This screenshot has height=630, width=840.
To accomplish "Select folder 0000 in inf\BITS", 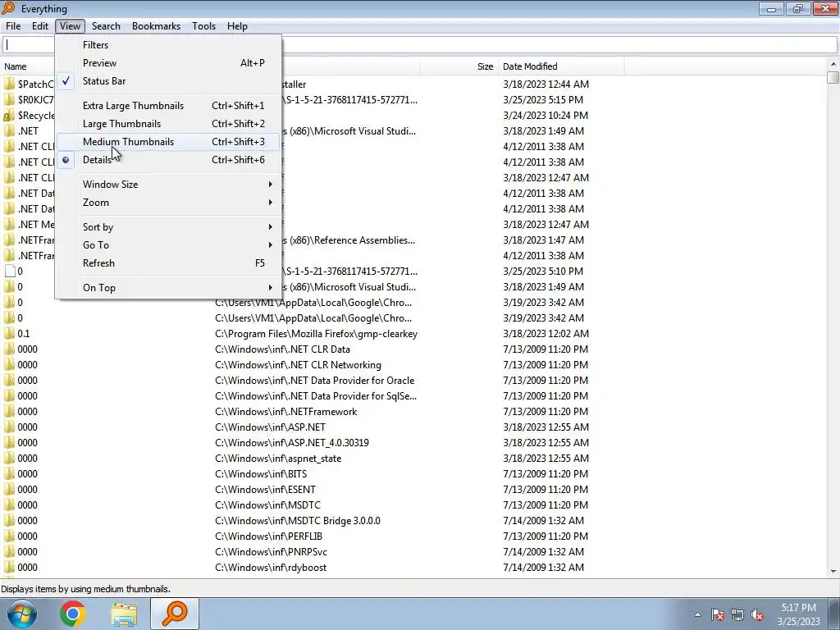I will point(27,473).
